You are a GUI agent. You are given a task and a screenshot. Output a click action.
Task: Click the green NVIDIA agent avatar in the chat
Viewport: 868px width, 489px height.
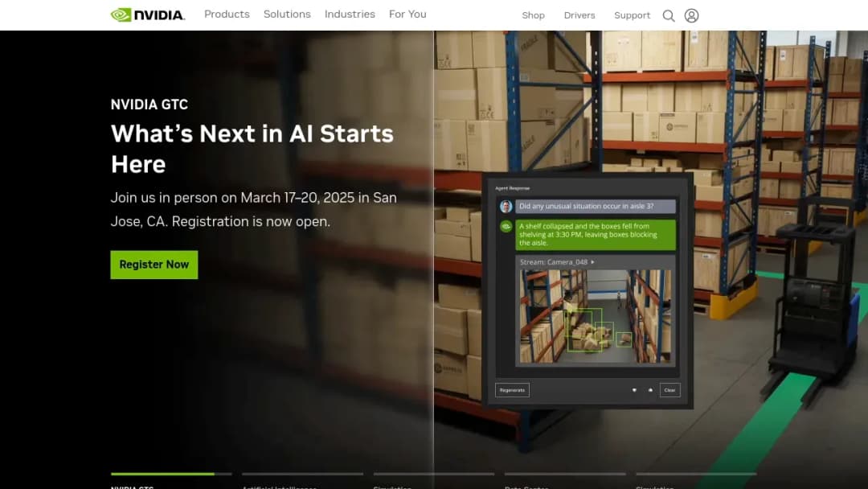pos(506,226)
